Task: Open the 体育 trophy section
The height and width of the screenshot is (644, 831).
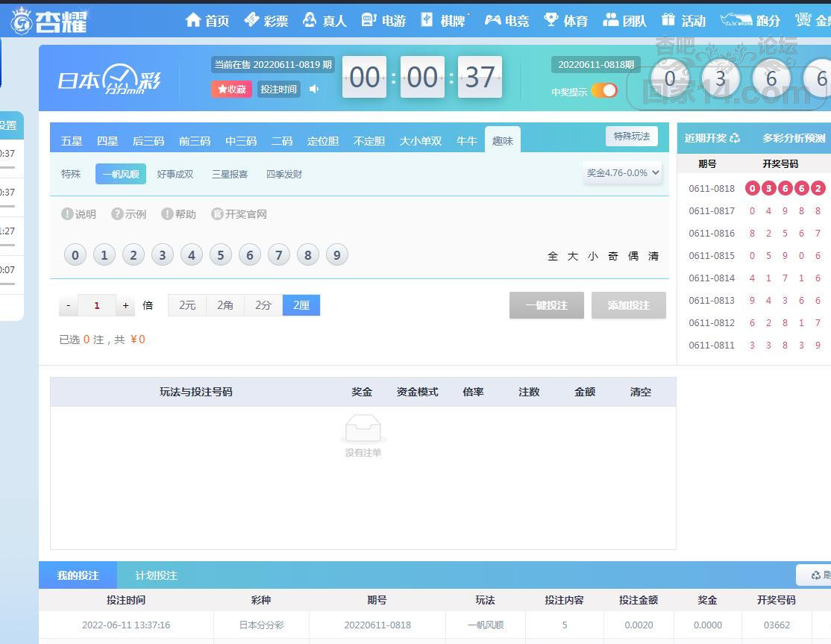Action: [x=551, y=20]
